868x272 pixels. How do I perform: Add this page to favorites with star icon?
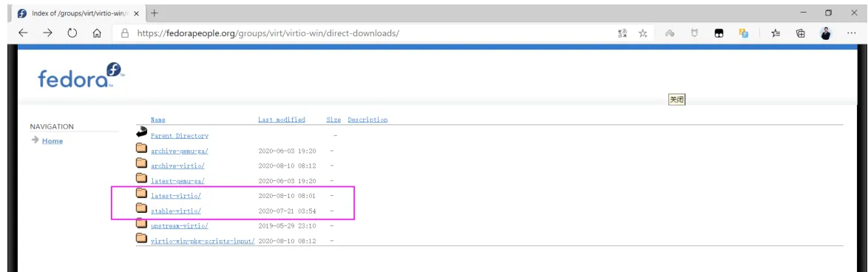(x=642, y=33)
